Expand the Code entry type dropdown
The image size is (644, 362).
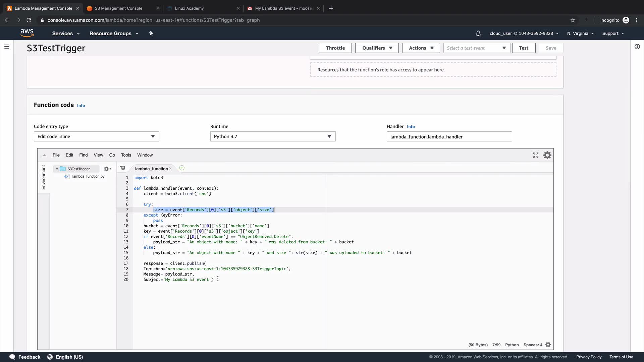pyautogui.click(x=96, y=136)
